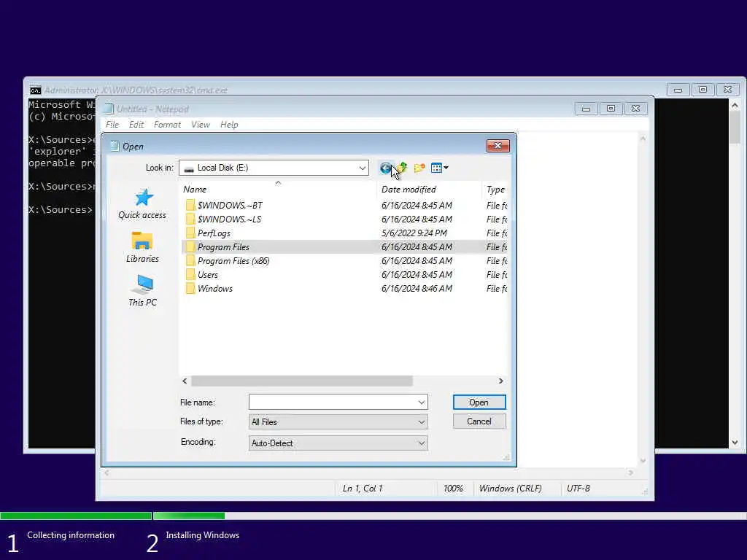Click Ln 1, Col 1 in Notepad status bar
This screenshot has height=560, width=747.
(x=363, y=489)
